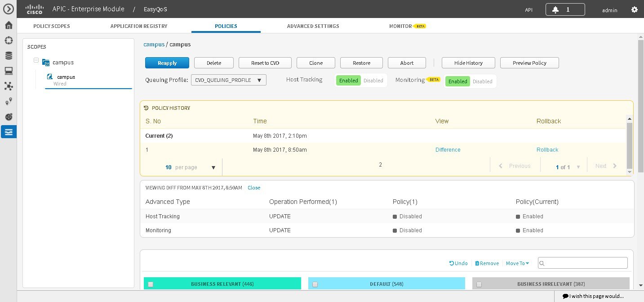Click the Reapply button

167,63
